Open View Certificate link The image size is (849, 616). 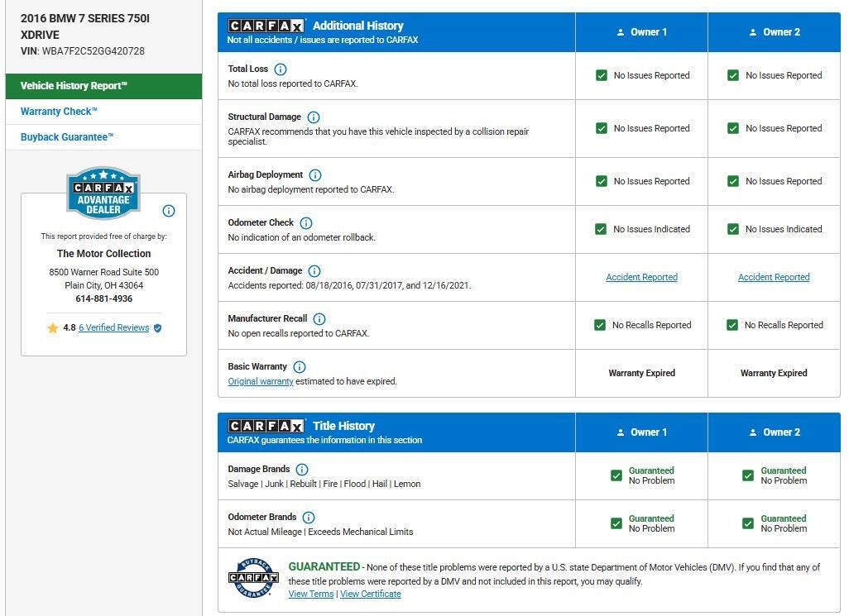click(371, 595)
